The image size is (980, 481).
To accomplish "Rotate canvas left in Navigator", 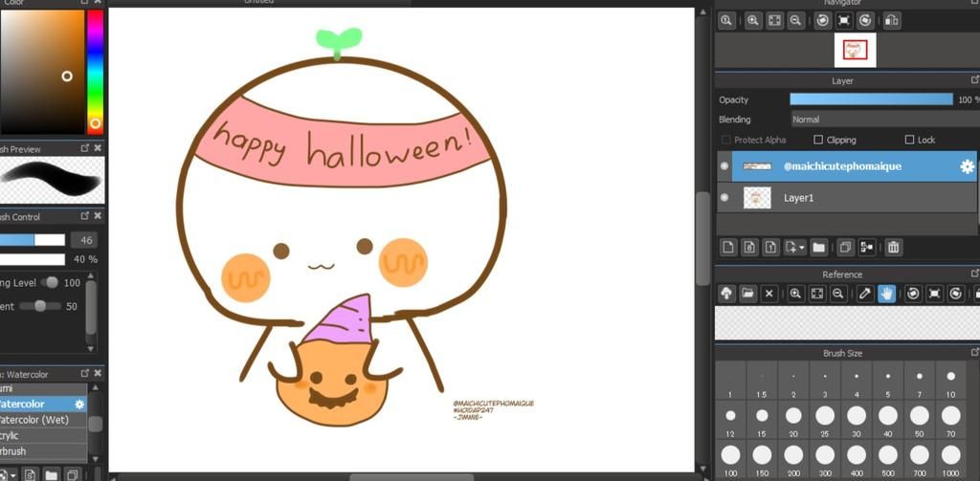I will 823,21.
